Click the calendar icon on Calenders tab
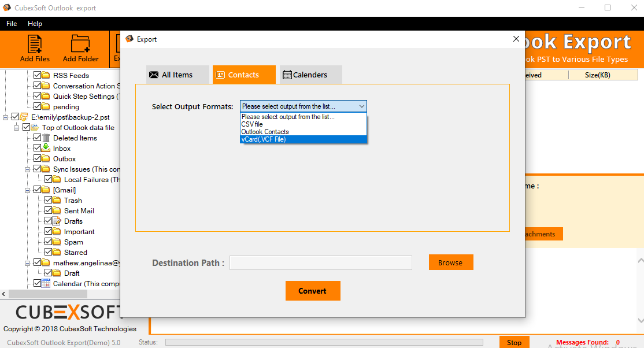 (x=287, y=75)
